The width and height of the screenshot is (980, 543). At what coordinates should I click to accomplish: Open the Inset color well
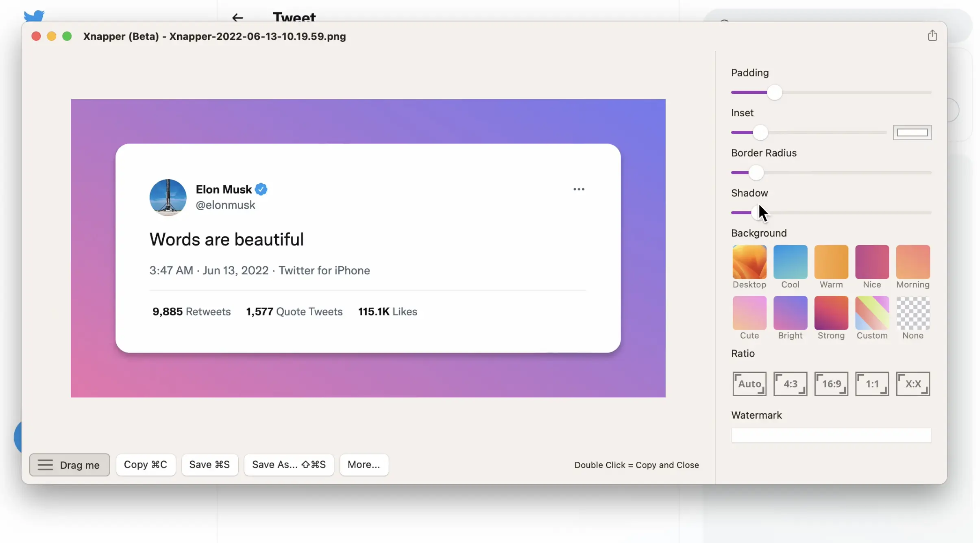912,132
